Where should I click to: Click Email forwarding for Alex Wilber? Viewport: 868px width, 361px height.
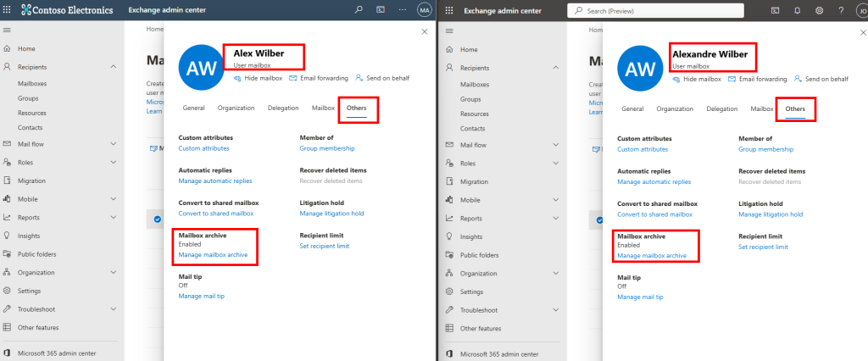319,78
